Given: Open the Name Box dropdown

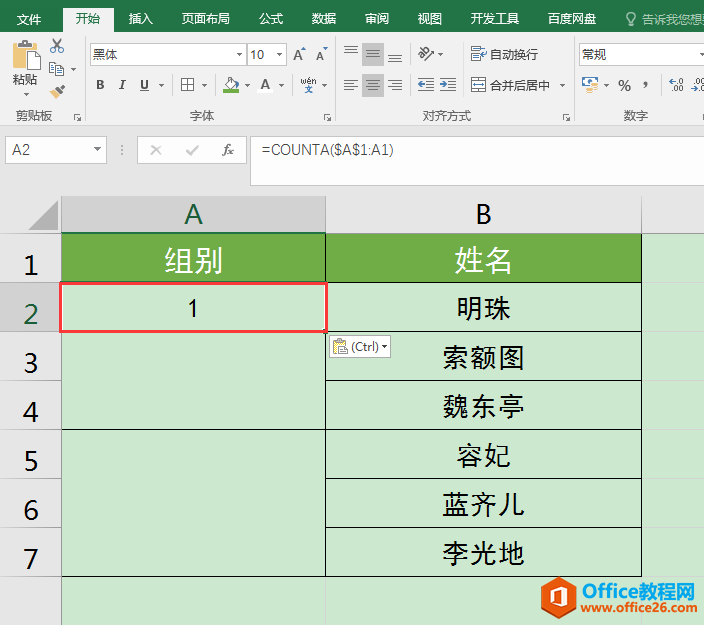Looking at the screenshot, I should click(97, 149).
